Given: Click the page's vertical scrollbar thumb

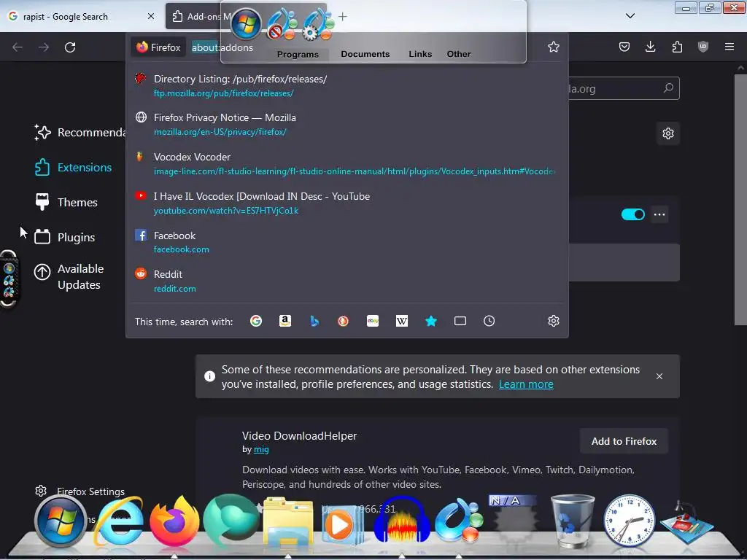Looking at the screenshot, I should tap(740, 200).
